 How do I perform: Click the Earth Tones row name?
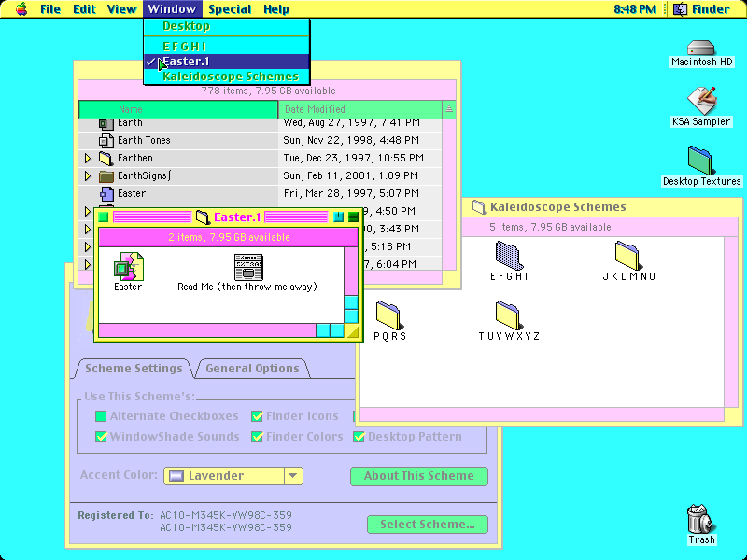coord(144,141)
